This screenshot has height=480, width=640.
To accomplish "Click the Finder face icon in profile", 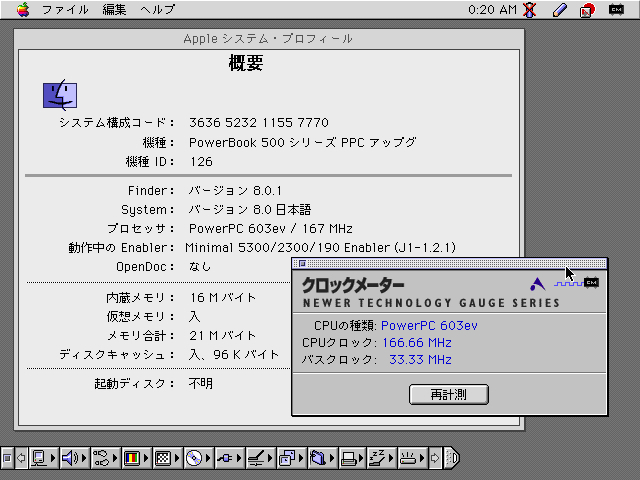I will [x=60, y=95].
